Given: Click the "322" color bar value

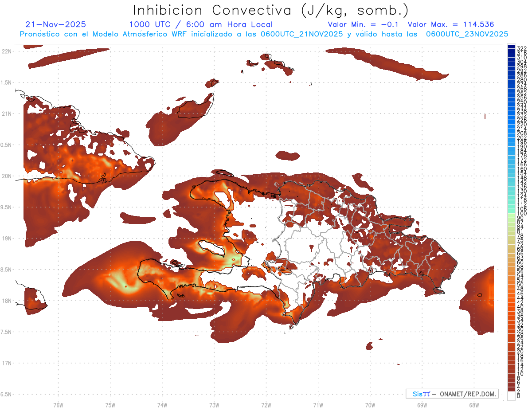Looking at the screenshot, I should point(521,48).
